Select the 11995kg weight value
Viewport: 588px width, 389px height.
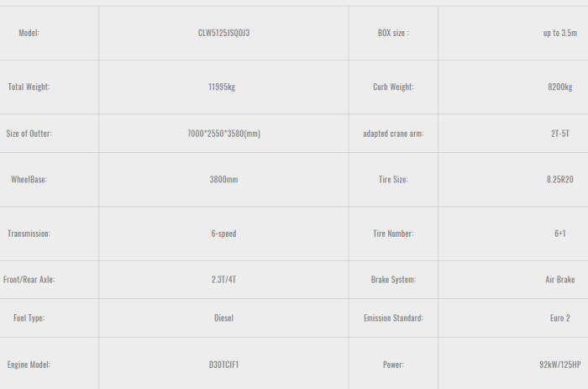pyautogui.click(x=223, y=87)
